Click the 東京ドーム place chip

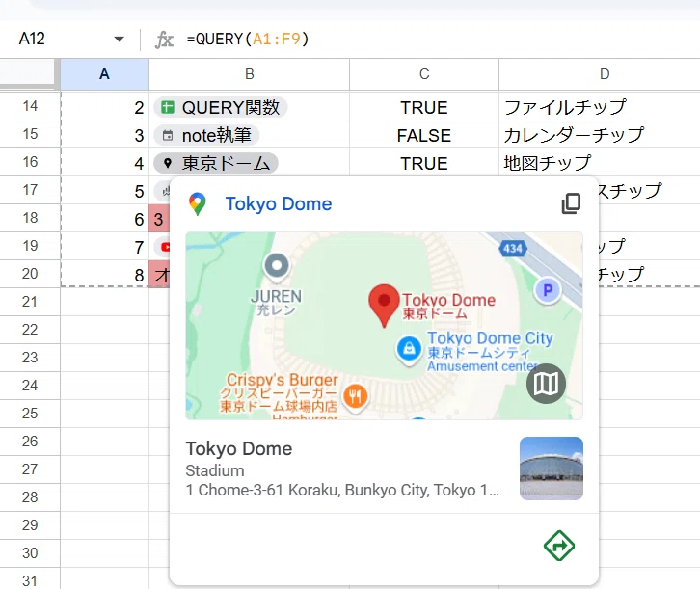(216, 163)
